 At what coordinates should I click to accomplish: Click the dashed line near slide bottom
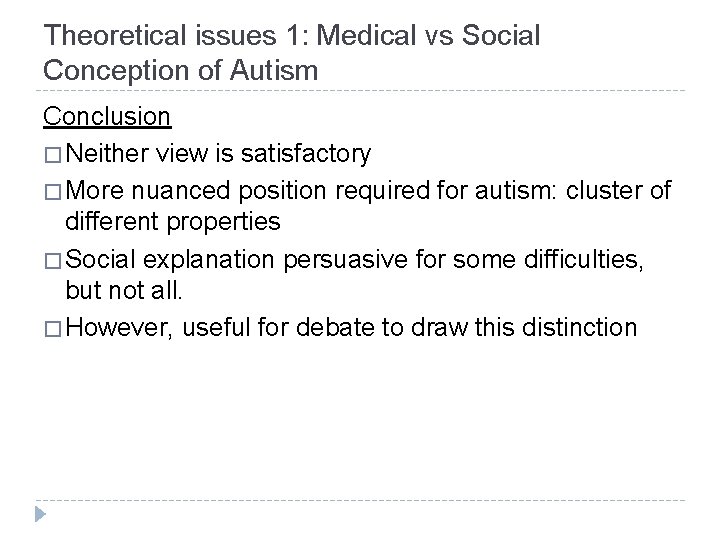360,500
